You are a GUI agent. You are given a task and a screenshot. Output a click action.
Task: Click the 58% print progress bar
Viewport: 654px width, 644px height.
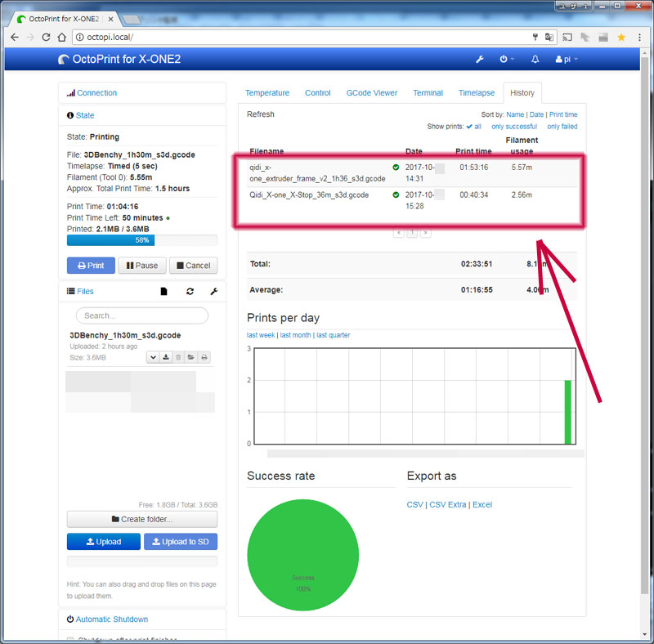(142, 240)
